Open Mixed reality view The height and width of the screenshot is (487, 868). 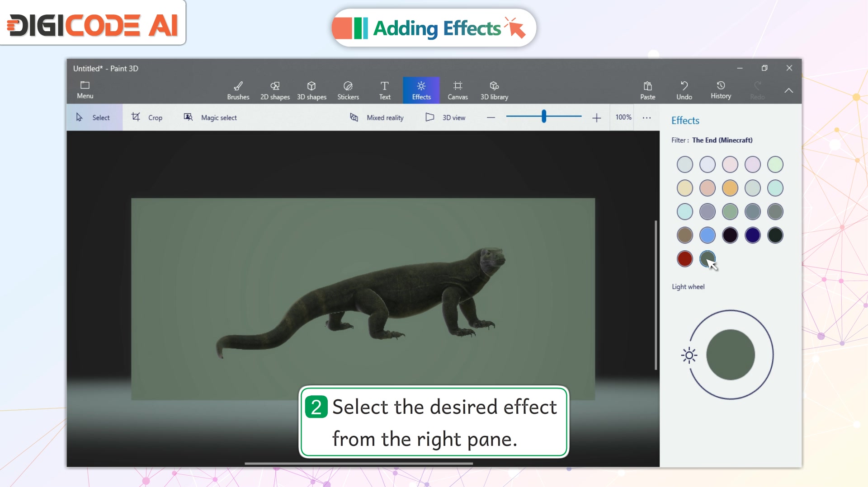click(x=377, y=117)
